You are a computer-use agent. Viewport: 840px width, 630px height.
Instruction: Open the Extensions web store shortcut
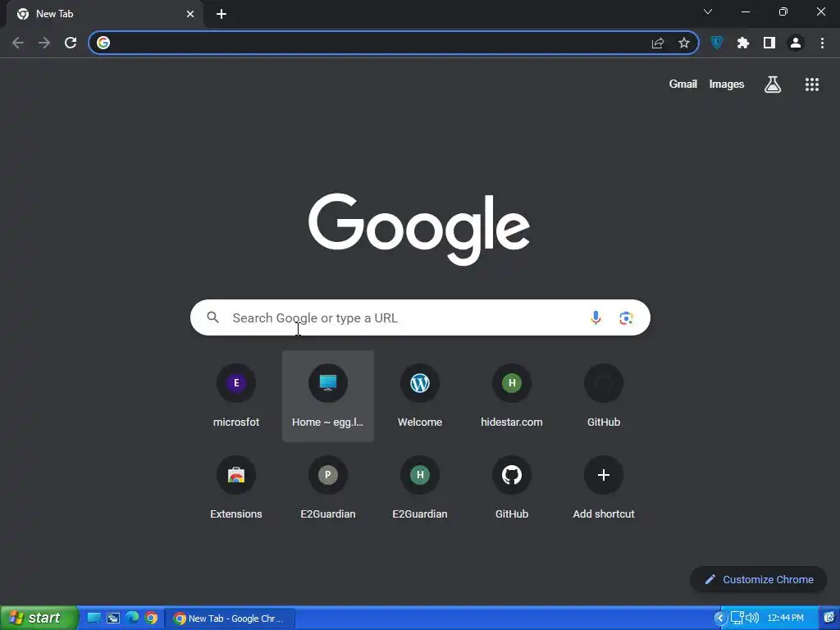click(236, 487)
